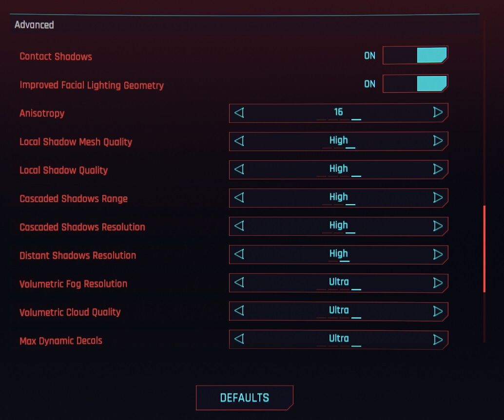Click the Max Dynamic Decals value field
Image resolution: width=504 pixels, height=420 pixels.
point(338,339)
